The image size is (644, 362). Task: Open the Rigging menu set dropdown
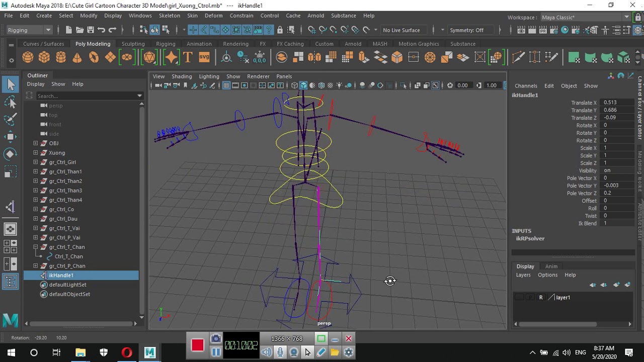click(29, 30)
